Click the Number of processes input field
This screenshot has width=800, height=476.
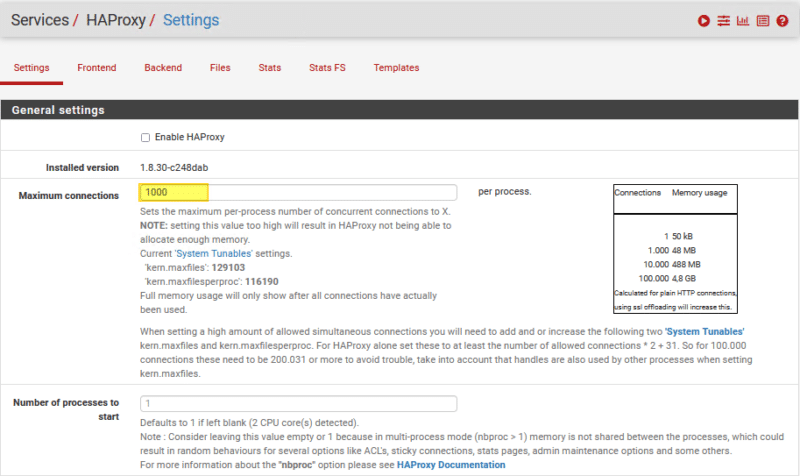(x=298, y=404)
